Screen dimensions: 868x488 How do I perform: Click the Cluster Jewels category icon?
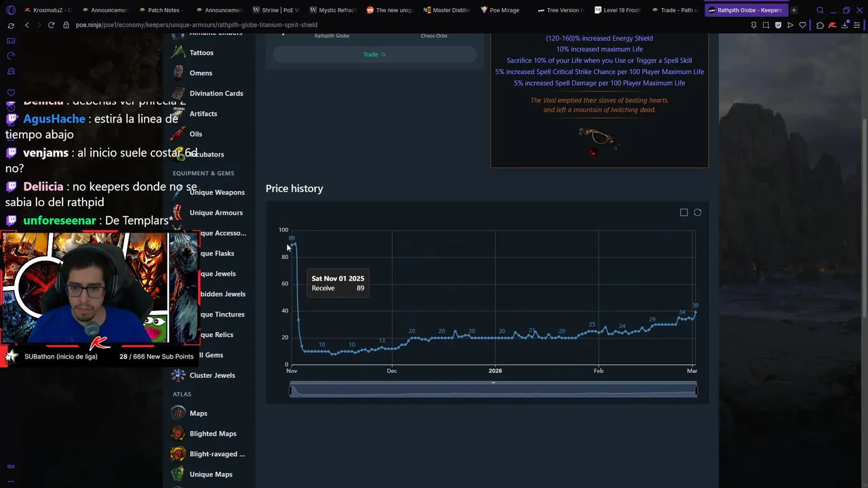coord(178,375)
